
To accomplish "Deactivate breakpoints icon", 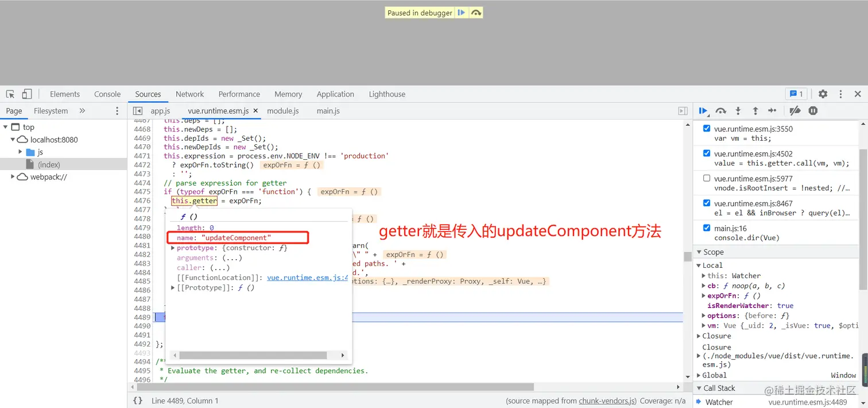I will click(x=795, y=111).
